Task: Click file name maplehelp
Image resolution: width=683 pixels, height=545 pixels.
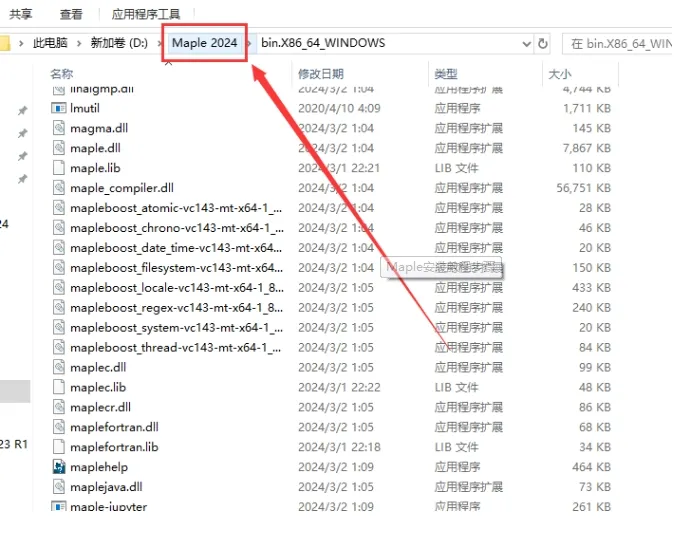Action: [x=99, y=467]
